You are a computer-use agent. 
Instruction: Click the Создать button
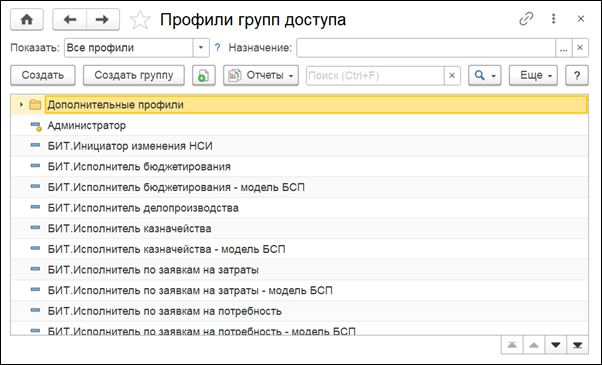point(43,75)
